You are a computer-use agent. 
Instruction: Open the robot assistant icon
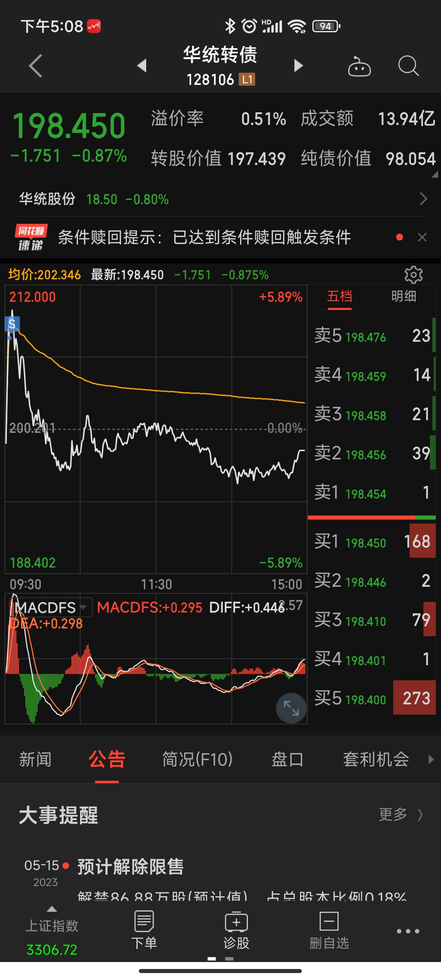coord(359,67)
